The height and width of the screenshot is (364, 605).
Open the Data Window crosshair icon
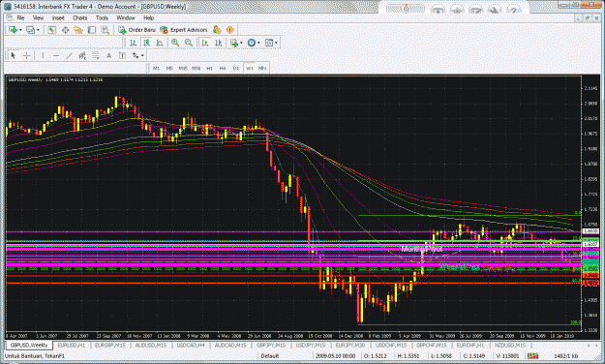65,30
